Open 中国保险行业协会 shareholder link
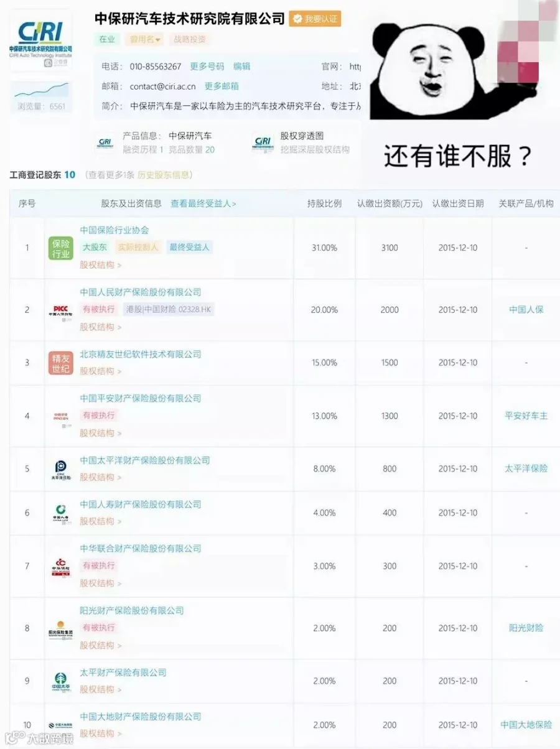560x749 pixels. coord(114,230)
